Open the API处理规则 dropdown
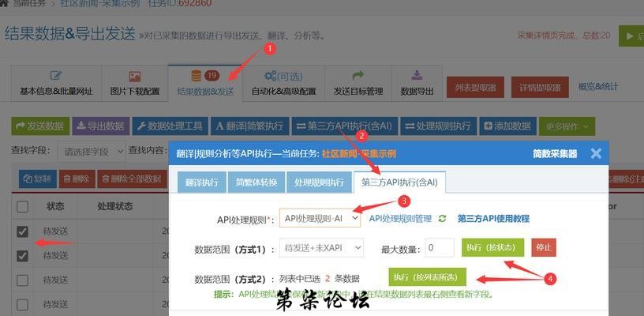Viewport: 644px width, 316px height. (320, 218)
